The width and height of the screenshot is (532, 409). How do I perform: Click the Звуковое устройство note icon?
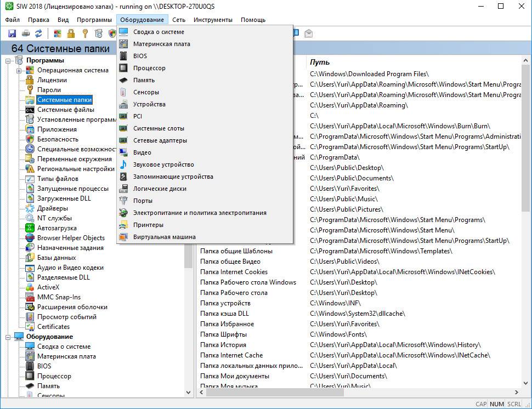coord(123,164)
